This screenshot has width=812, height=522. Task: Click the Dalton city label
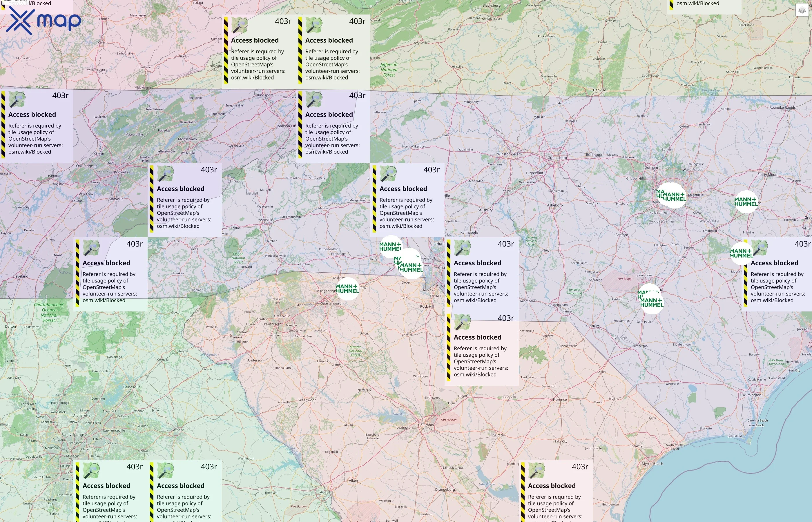click(x=10, y=327)
